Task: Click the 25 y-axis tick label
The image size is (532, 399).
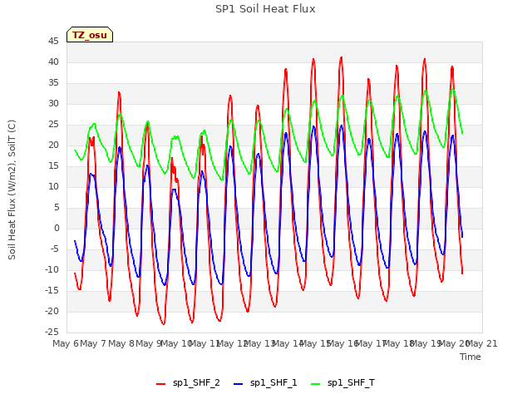Action: (53, 124)
